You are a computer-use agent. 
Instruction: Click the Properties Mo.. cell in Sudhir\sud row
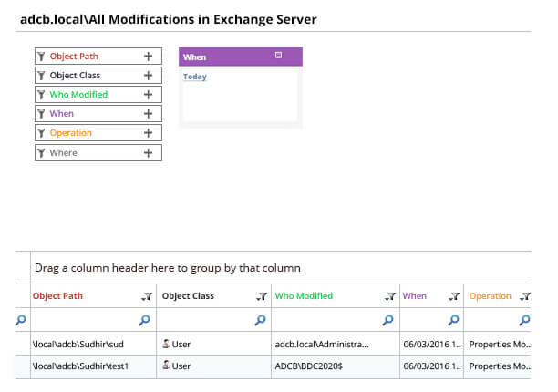(x=500, y=345)
